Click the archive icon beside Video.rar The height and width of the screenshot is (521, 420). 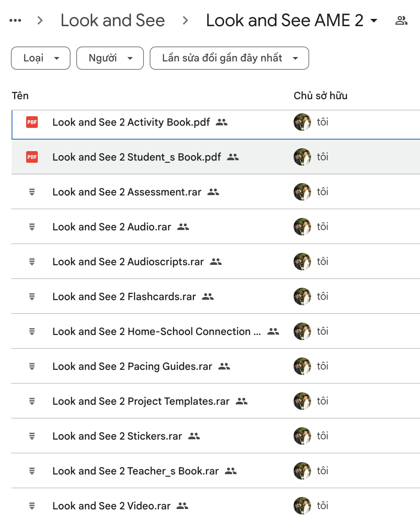[32, 506]
